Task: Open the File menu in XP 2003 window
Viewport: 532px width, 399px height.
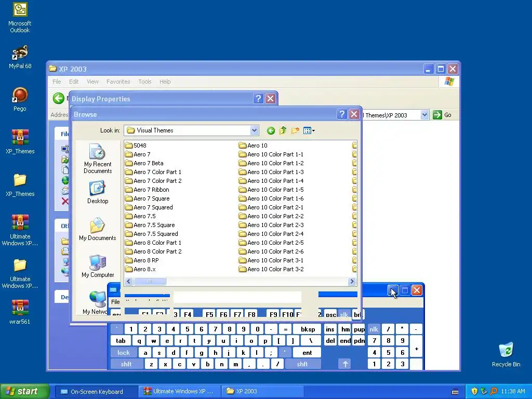Action: 57,82
